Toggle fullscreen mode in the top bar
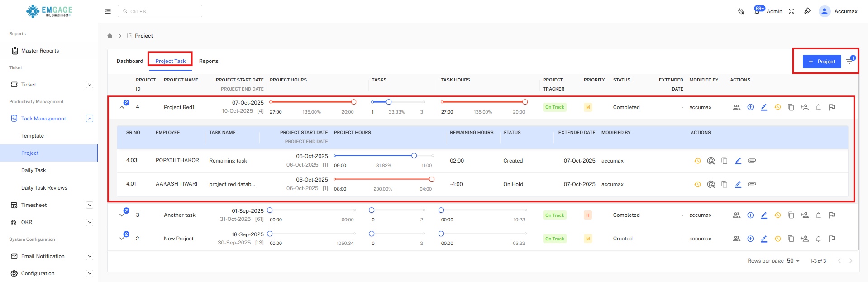 coord(791,11)
